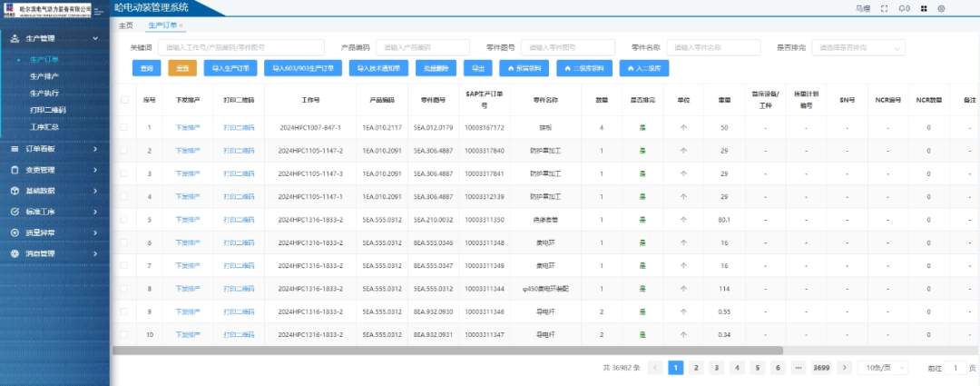The height and width of the screenshot is (386, 980).
Task: Toggle fullscreen mode icon in header
Action: point(883,8)
